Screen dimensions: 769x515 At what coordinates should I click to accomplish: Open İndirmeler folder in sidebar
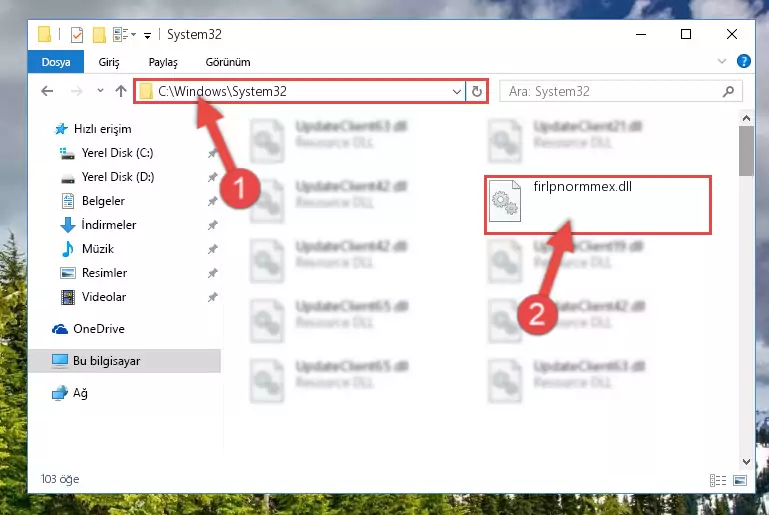(x=108, y=225)
